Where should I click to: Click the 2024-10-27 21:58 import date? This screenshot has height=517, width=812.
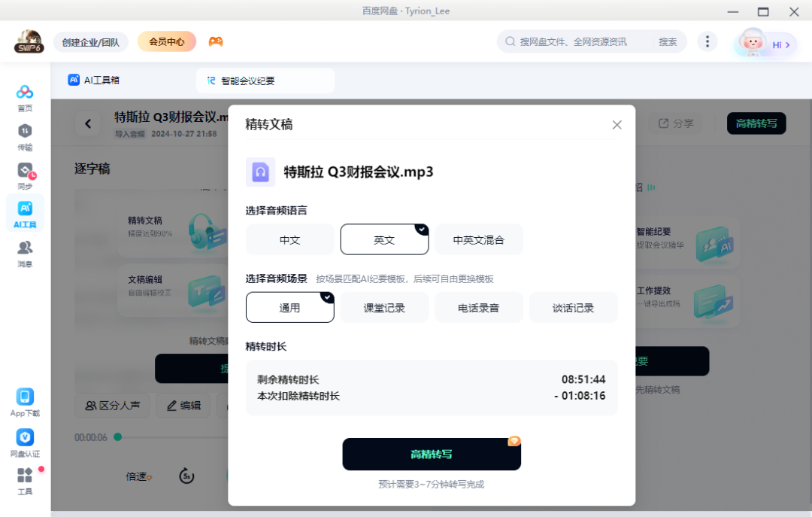(x=184, y=134)
